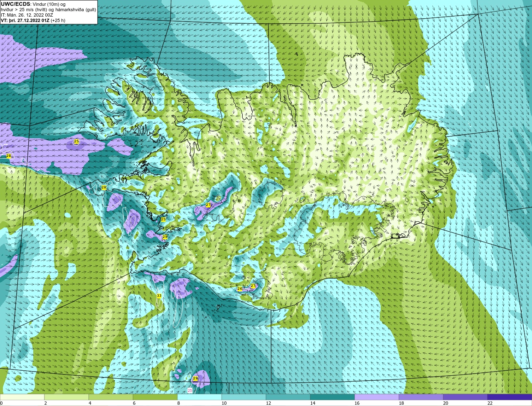Click the '16' scale label
Screen dimensions: 532x406
click(357, 403)
